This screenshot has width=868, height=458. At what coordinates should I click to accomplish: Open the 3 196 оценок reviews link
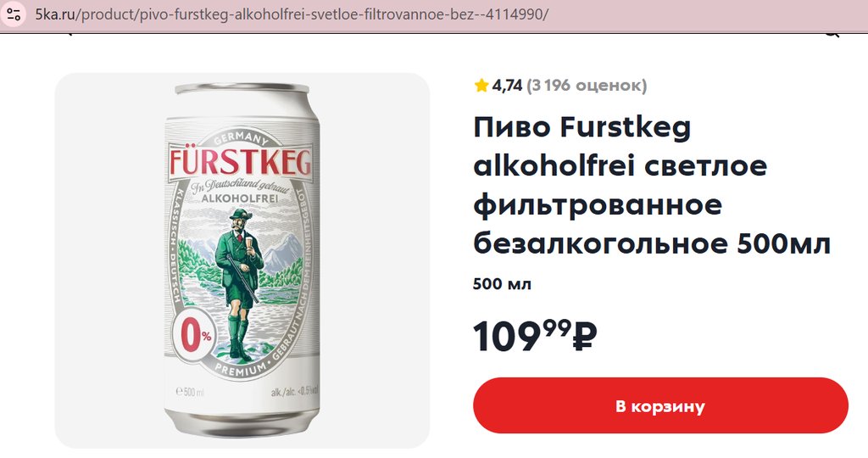(587, 86)
